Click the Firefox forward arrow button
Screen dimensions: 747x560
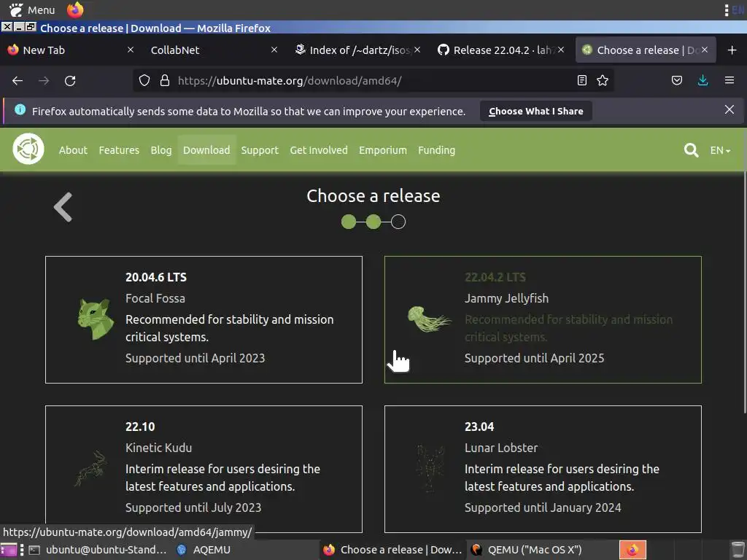tap(44, 80)
